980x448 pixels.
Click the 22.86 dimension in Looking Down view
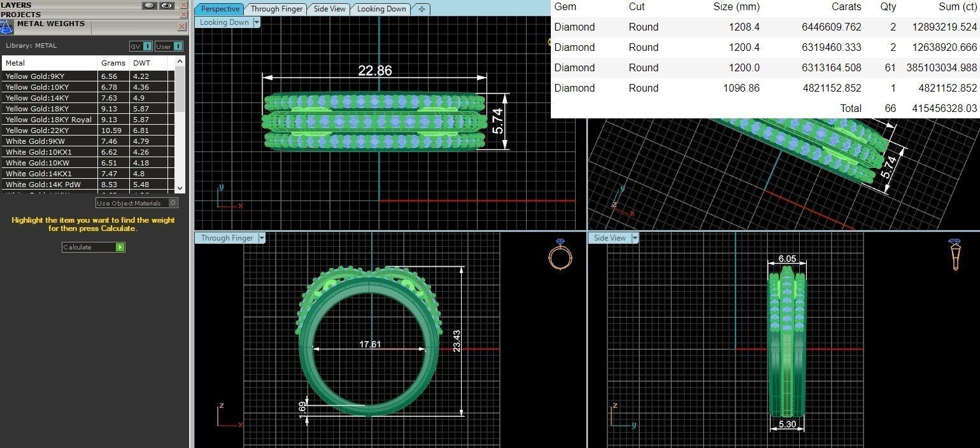375,71
